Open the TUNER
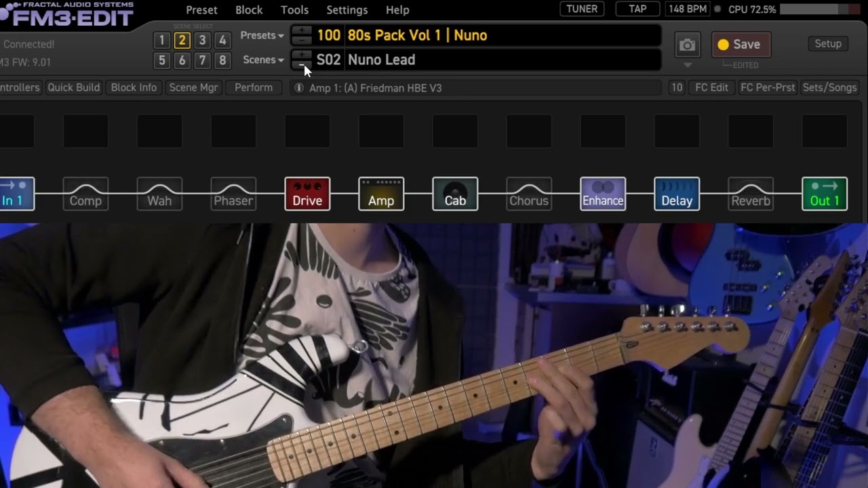 pyautogui.click(x=582, y=9)
